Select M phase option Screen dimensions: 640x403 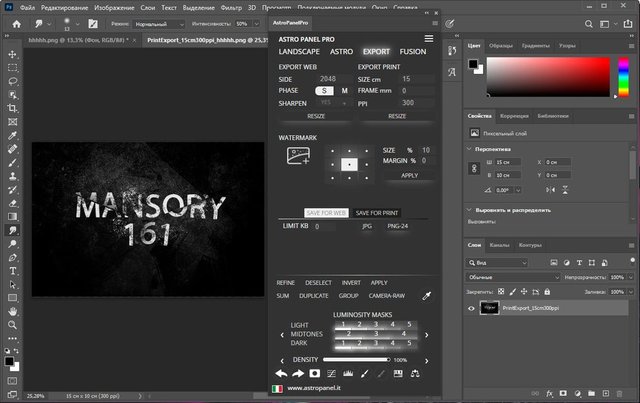[344, 91]
